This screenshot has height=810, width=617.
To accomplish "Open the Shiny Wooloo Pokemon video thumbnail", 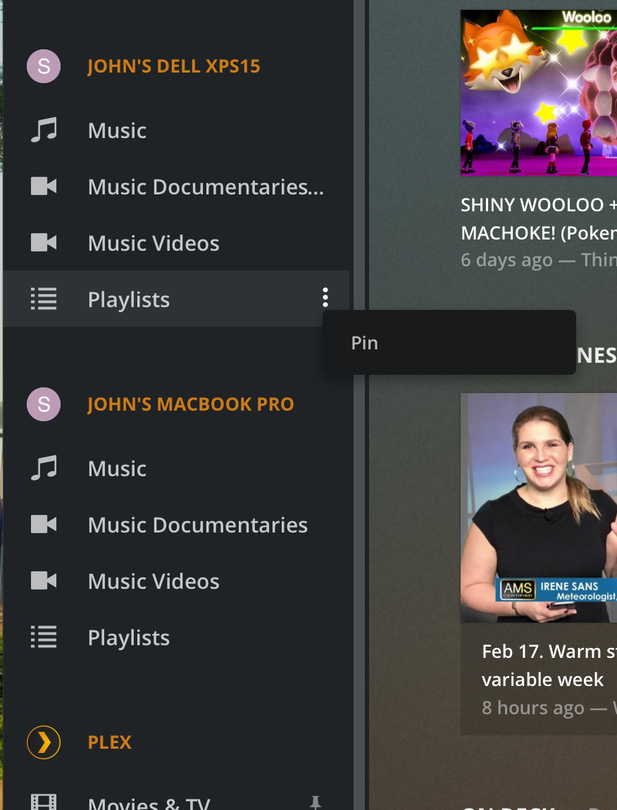I will pyautogui.click(x=538, y=92).
